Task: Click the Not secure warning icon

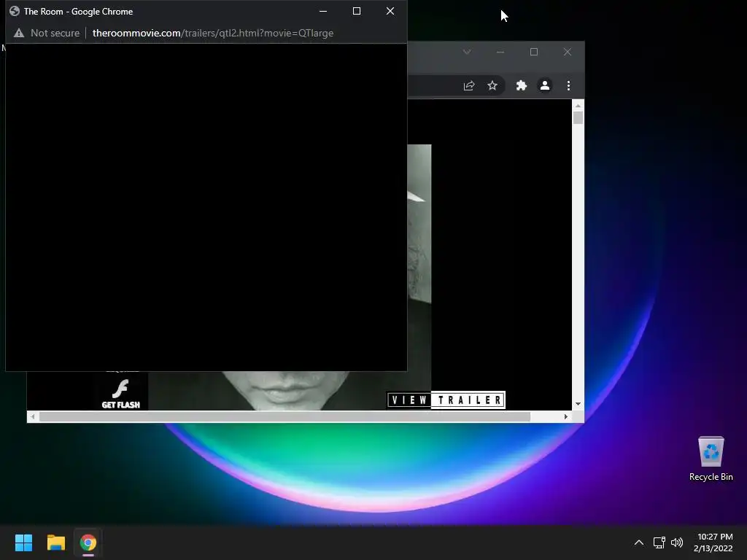Action: (x=18, y=33)
